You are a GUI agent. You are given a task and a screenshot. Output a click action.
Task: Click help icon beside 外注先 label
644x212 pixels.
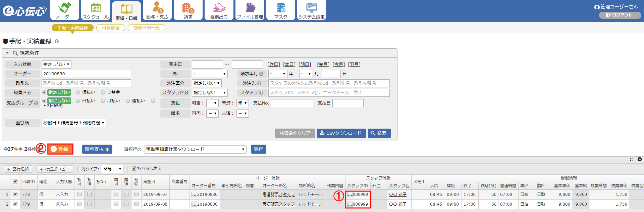pyautogui.click(x=259, y=83)
